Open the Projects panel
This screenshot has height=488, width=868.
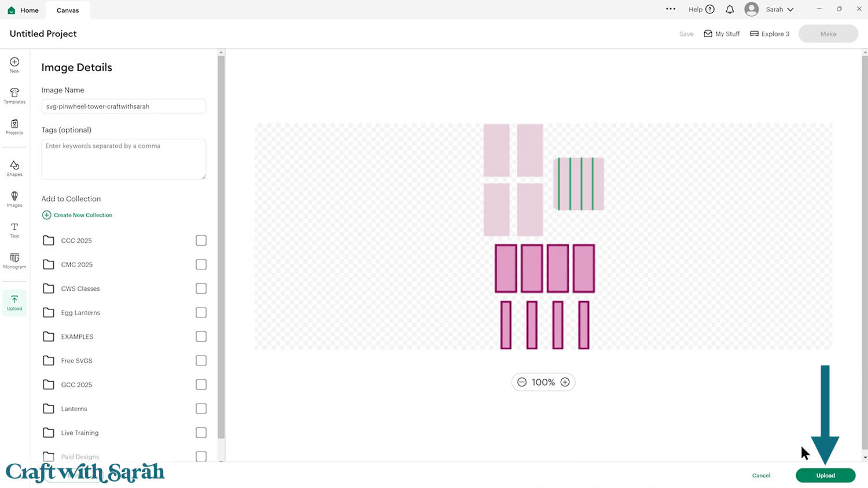14,127
